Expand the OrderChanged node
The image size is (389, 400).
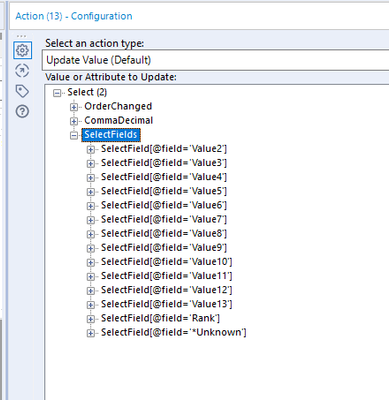tap(74, 107)
